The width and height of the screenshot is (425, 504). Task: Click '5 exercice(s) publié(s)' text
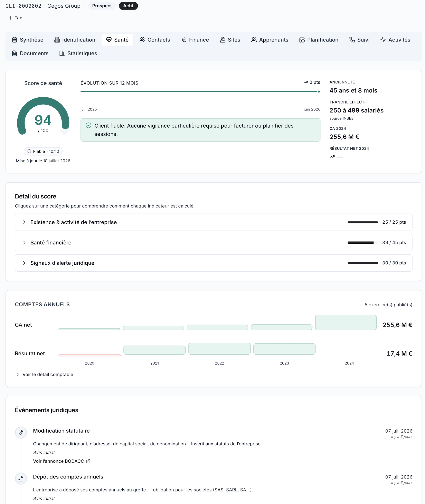click(x=388, y=305)
